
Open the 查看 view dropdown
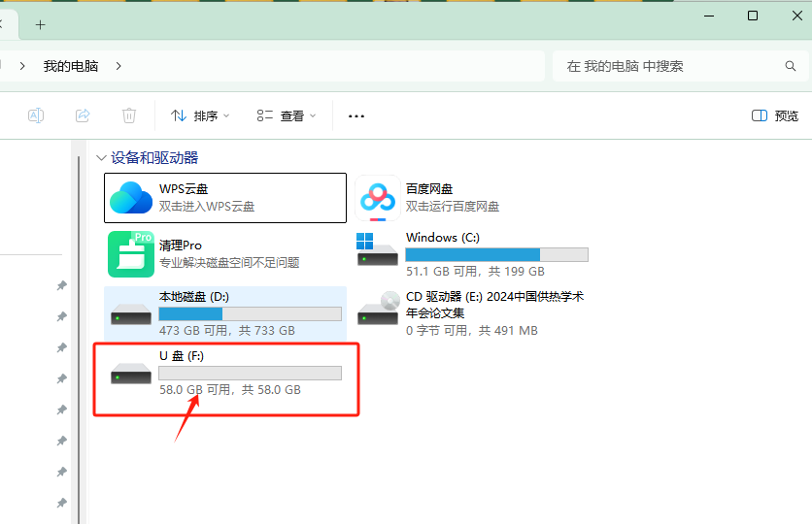[287, 115]
